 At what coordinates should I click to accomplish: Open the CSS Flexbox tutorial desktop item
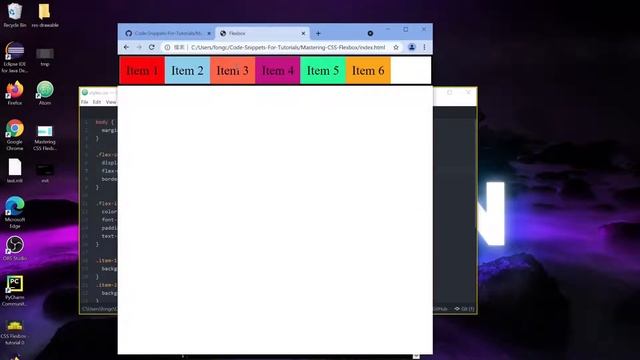(x=15, y=333)
